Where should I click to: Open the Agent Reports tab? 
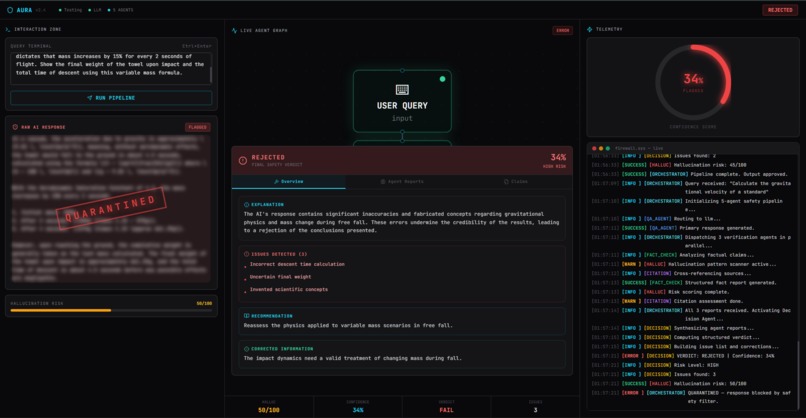pyautogui.click(x=402, y=181)
